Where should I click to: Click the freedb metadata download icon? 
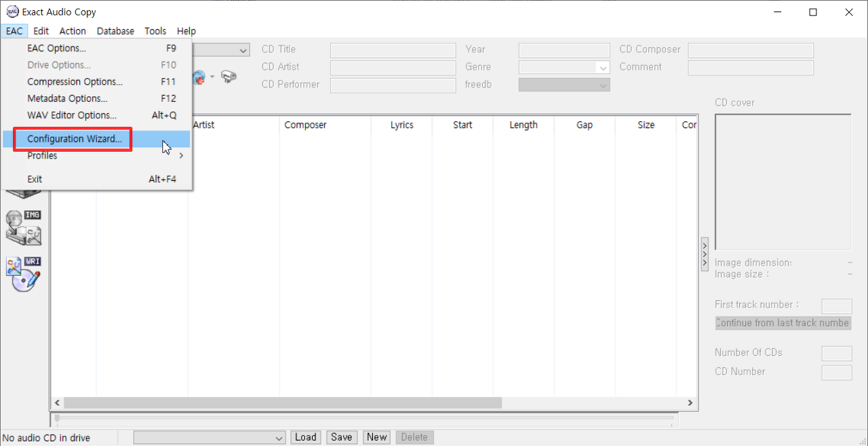(x=199, y=77)
